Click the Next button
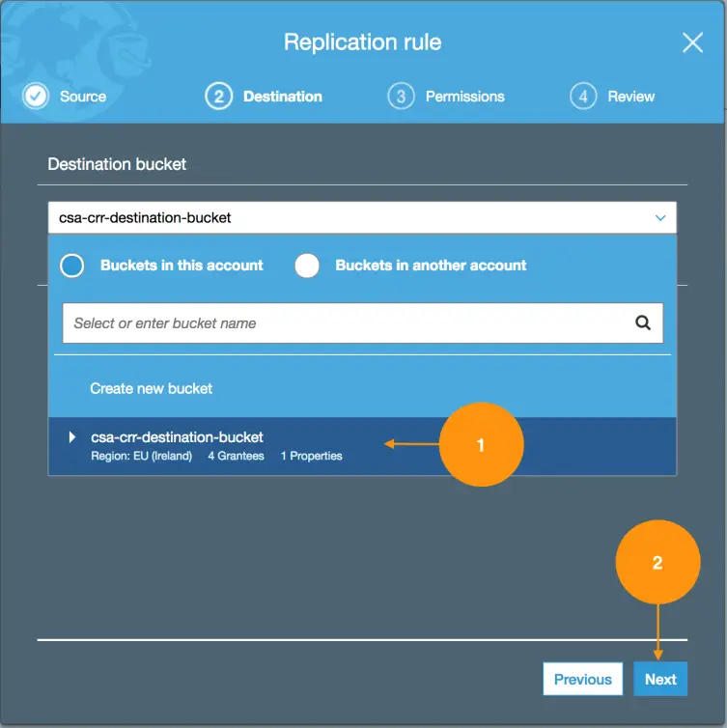This screenshot has width=727, height=728. (660, 680)
